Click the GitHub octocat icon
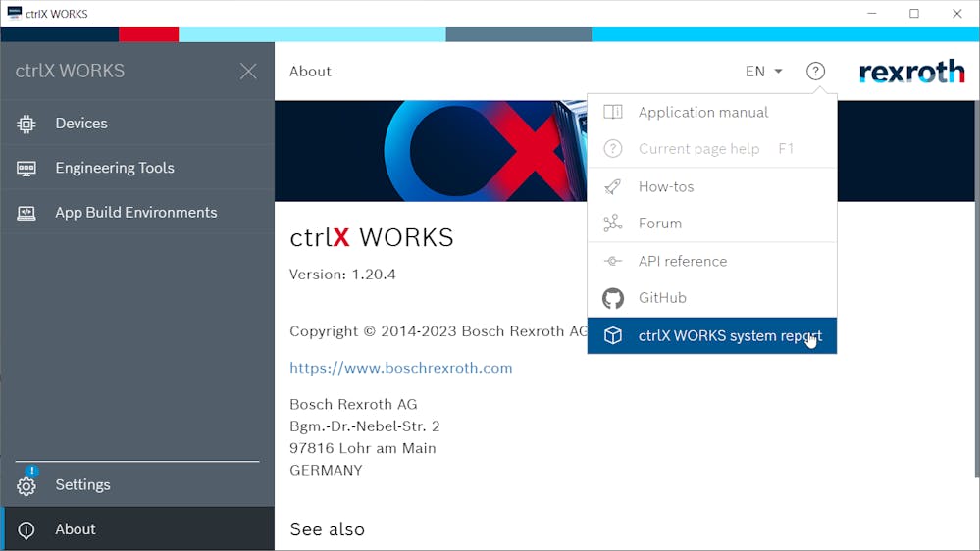The height and width of the screenshot is (551, 980). point(612,298)
